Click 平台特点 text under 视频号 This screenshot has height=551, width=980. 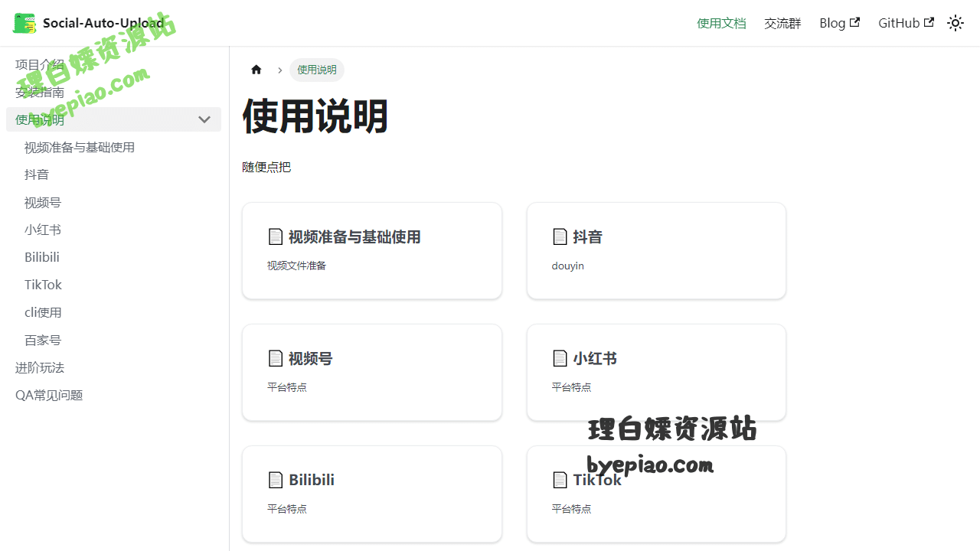[x=287, y=387]
